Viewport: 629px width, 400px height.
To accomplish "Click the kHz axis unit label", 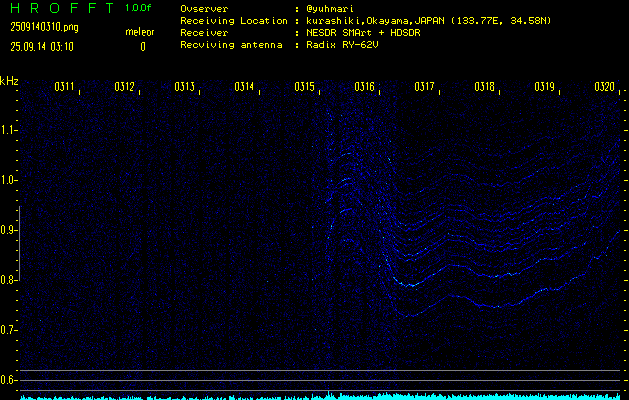I will 9,81.
